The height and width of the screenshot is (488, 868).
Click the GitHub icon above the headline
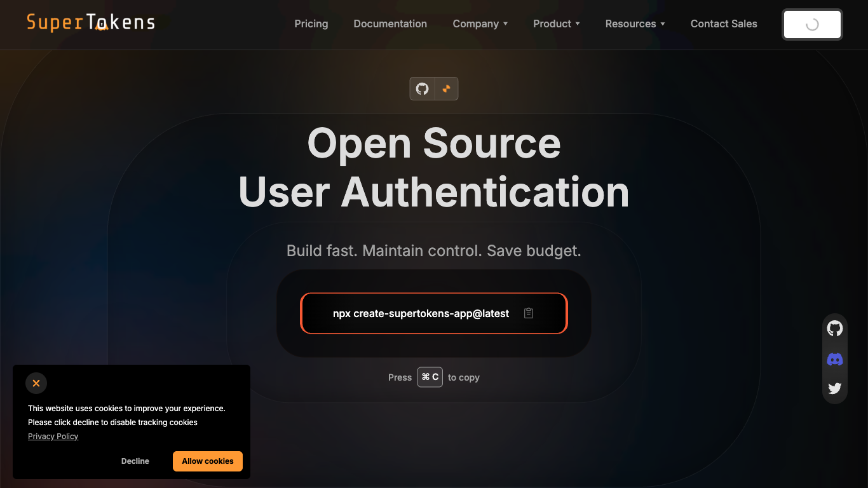pyautogui.click(x=423, y=89)
